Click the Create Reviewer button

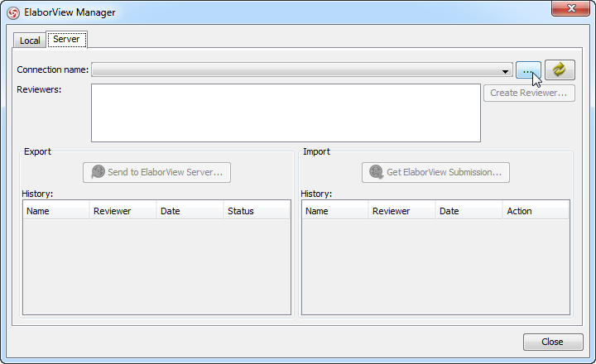[x=529, y=93]
